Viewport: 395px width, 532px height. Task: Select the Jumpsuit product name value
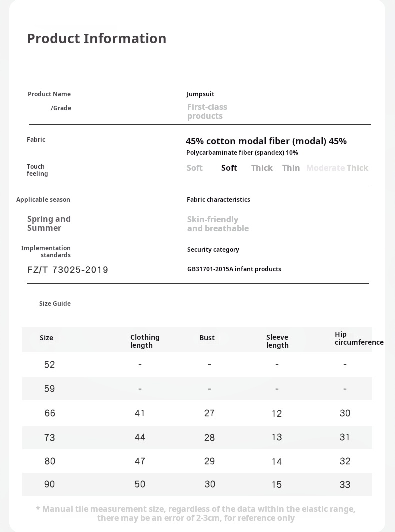point(200,94)
